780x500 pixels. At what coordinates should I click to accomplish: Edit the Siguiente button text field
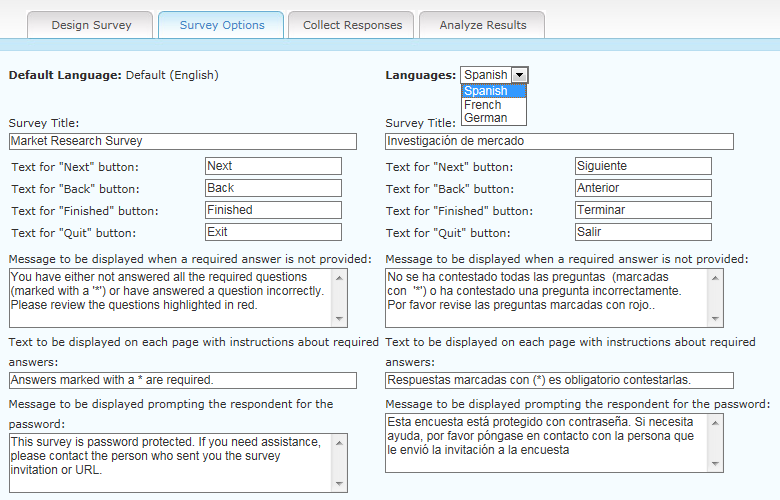pyautogui.click(x=643, y=166)
